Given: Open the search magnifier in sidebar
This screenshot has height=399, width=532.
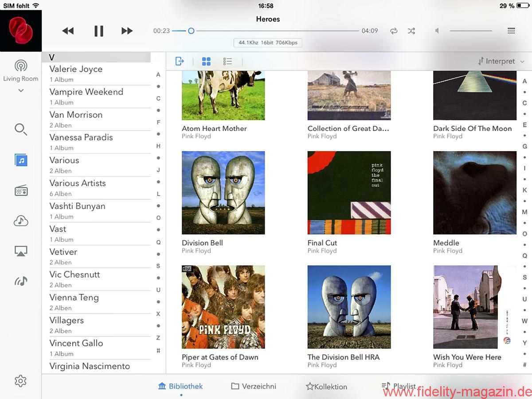Looking at the screenshot, I should 21,129.
